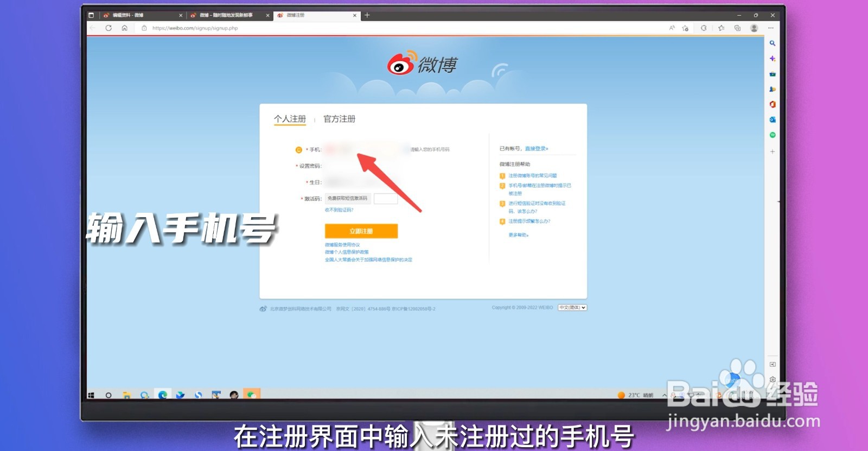Click the 更多帮助 link
The image size is (868, 451).
tap(519, 235)
